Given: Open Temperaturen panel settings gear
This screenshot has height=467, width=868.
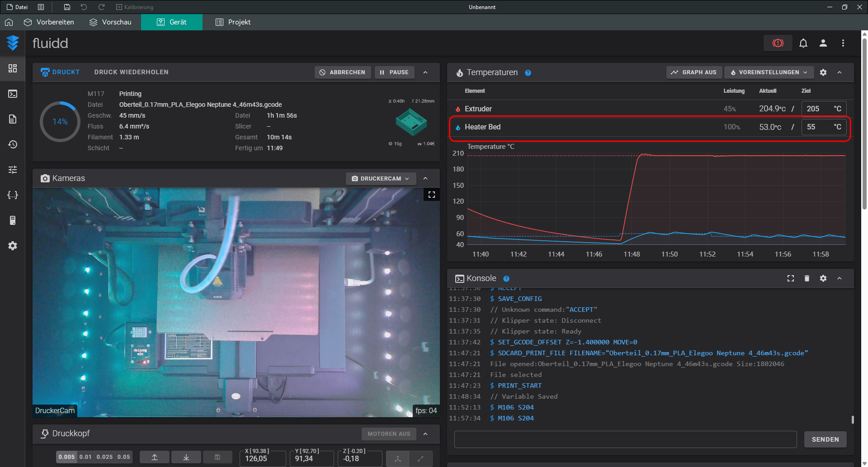Looking at the screenshot, I should [x=823, y=72].
